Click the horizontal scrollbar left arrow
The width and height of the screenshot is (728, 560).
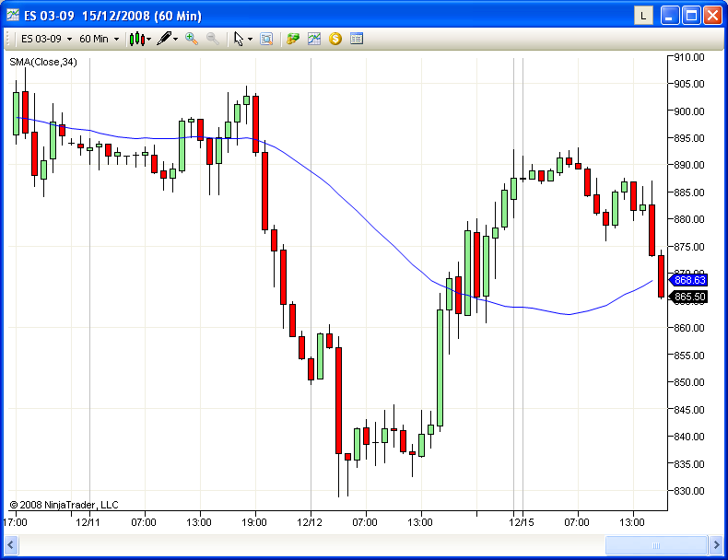click(11, 545)
